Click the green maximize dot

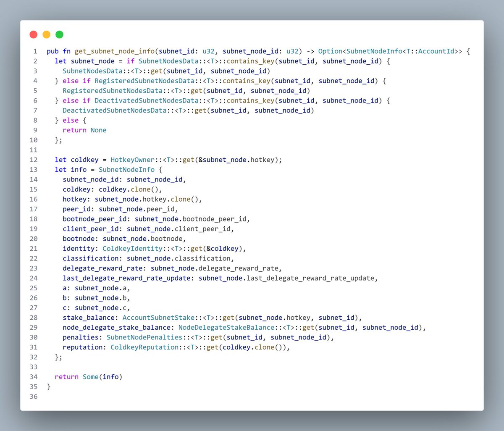[60, 34]
